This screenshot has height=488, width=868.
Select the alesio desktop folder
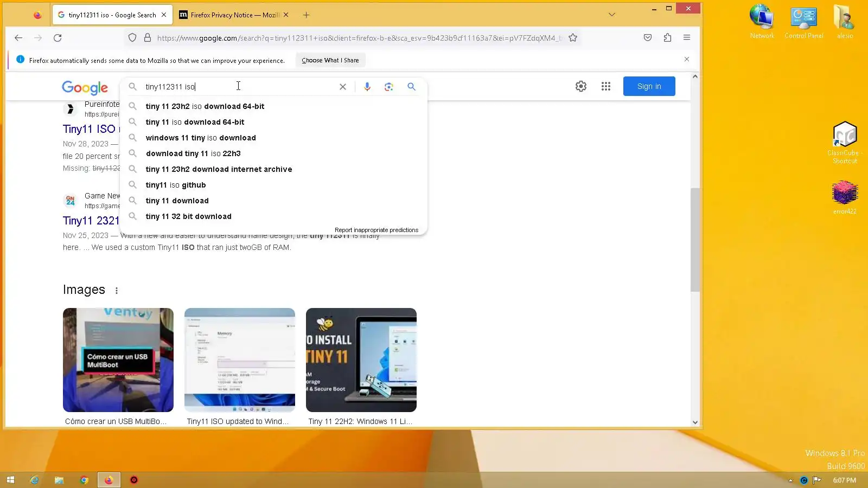point(845,22)
